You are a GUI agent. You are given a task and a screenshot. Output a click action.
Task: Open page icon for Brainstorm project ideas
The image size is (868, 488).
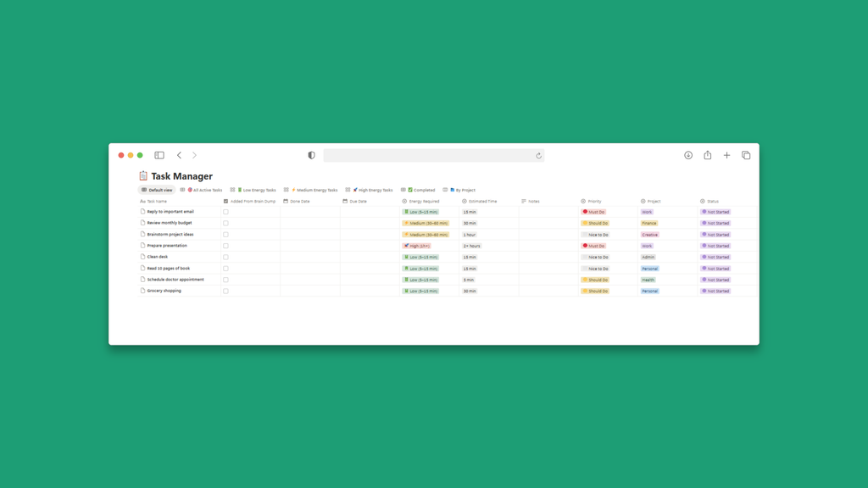(x=142, y=234)
